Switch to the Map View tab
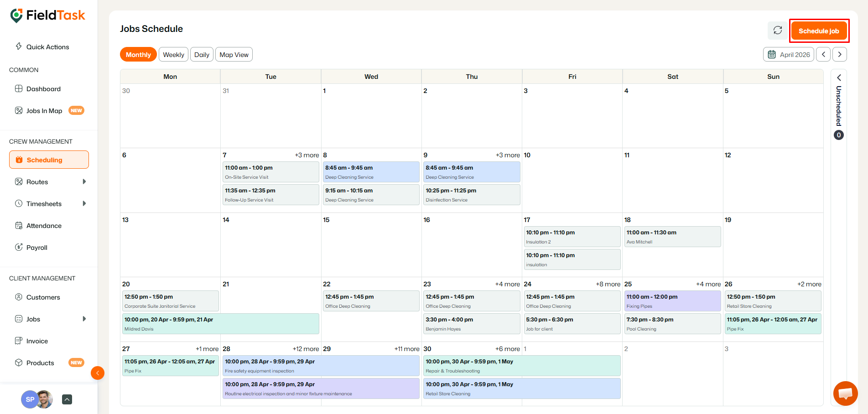 point(234,55)
